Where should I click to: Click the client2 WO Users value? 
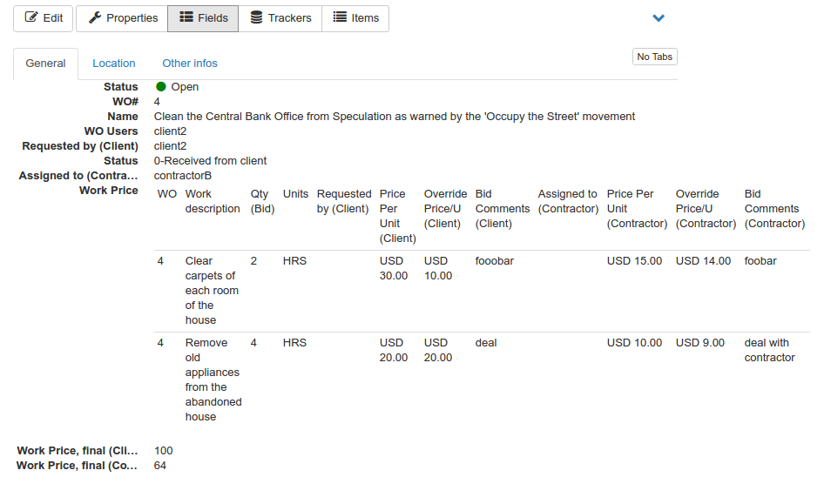(x=170, y=131)
